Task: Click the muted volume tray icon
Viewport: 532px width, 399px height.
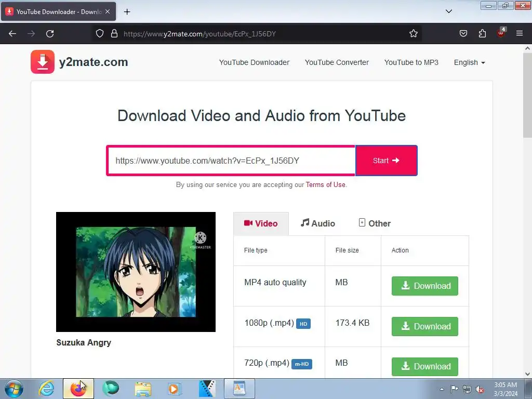Action: [x=480, y=389]
